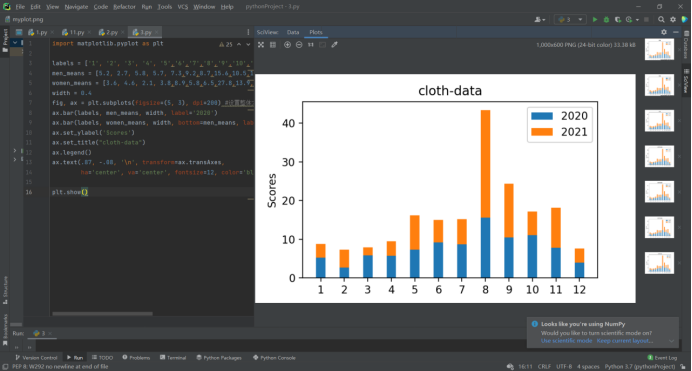Click the profiler run icon
Screen dimensions: 692x371
click(629, 19)
